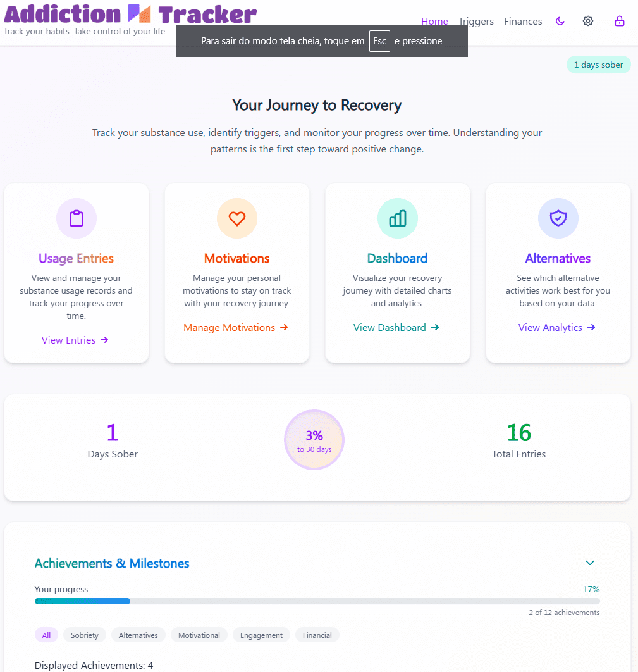The height and width of the screenshot is (672, 638).
Task: Select the Engagement filter chip
Action: [261, 635]
